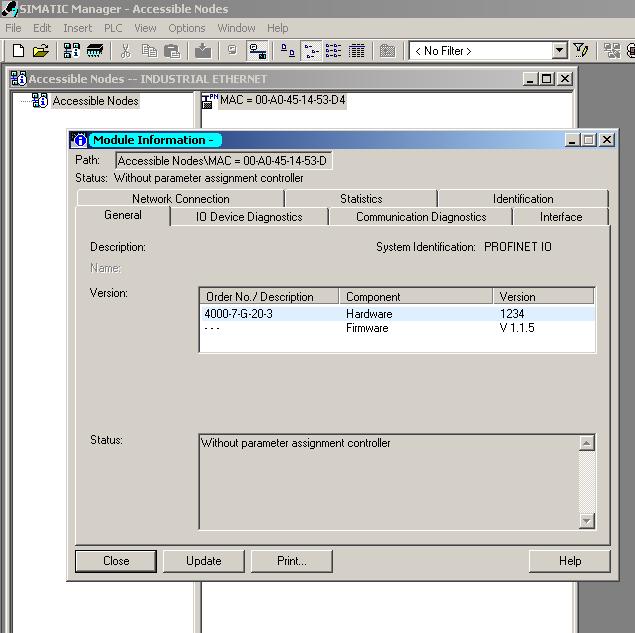Click the S7 Memory Card toolbar icon
The image size is (635, 633).
(x=95, y=51)
